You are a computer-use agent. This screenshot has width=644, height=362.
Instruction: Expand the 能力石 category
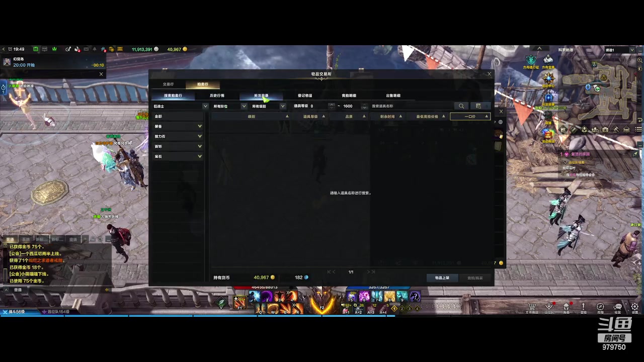coord(178,136)
